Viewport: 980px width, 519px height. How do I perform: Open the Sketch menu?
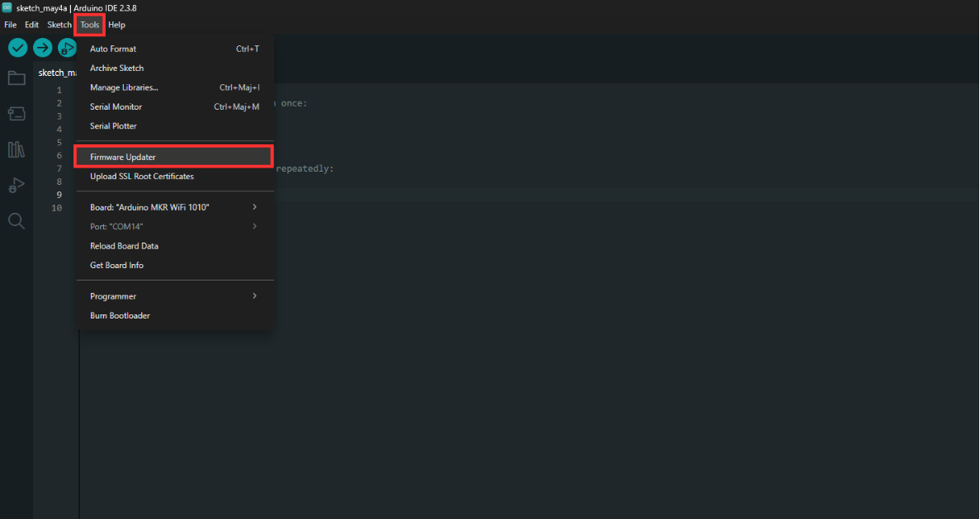(59, 25)
